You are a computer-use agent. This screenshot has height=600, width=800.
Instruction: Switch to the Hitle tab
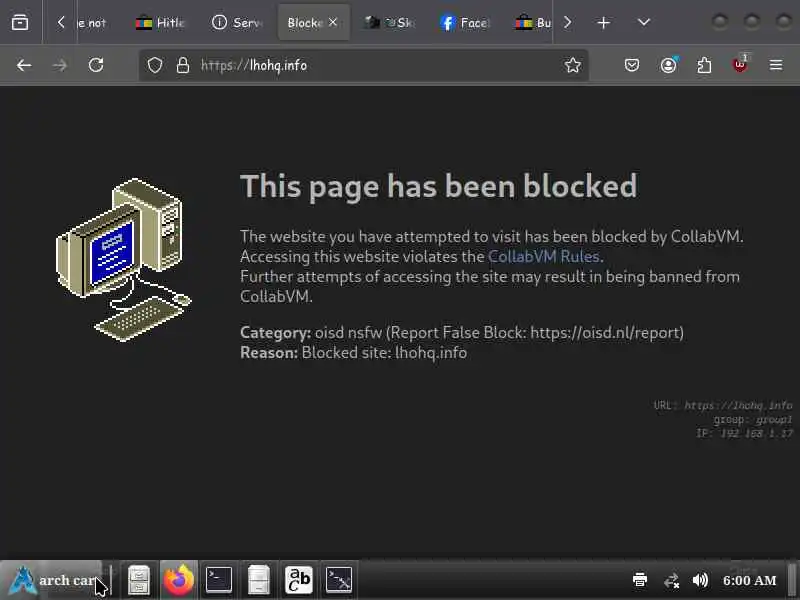click(x=159, y=22)
